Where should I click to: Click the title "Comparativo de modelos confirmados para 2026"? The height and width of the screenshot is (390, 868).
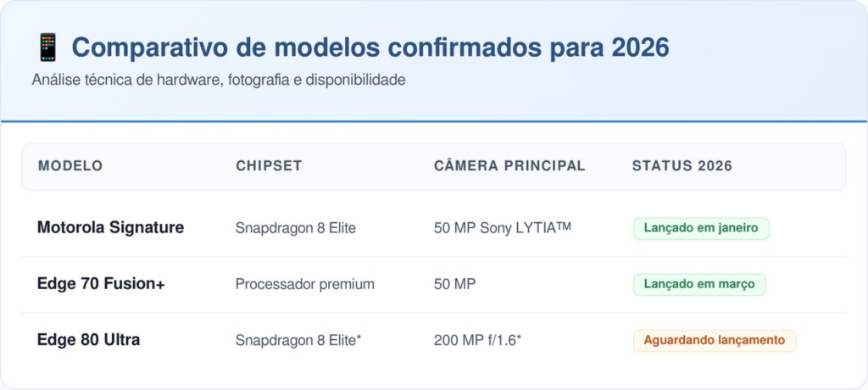pos(370,47)
